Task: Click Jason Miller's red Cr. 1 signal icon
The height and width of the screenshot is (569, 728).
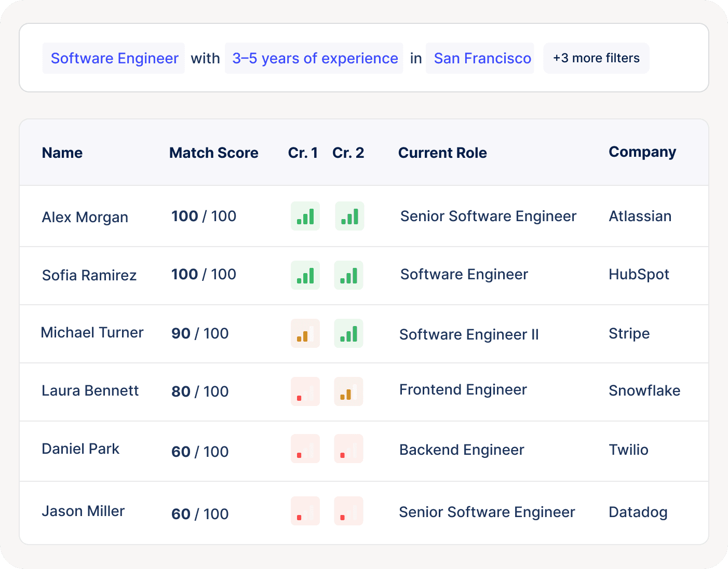Action: [x=305, y=511]
